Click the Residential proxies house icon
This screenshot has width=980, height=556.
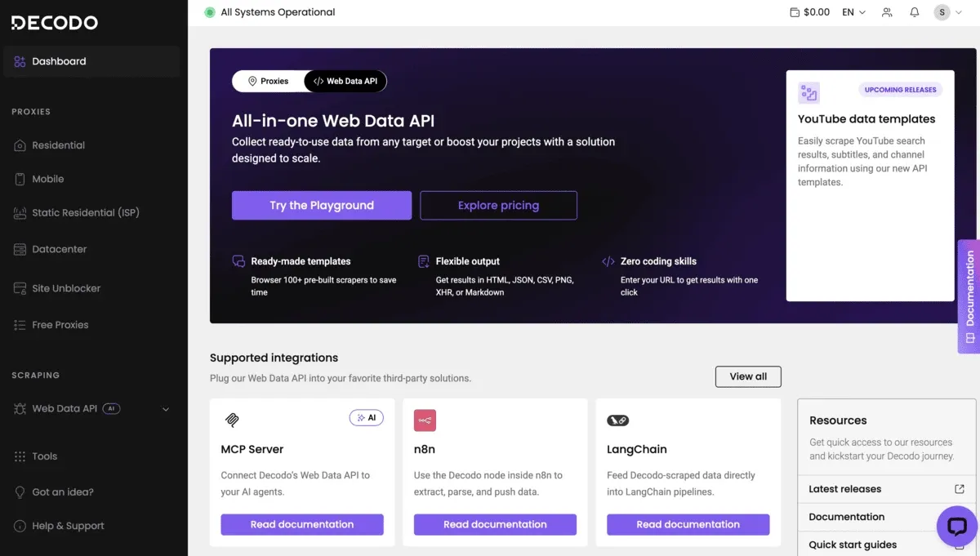click(20, 145)
